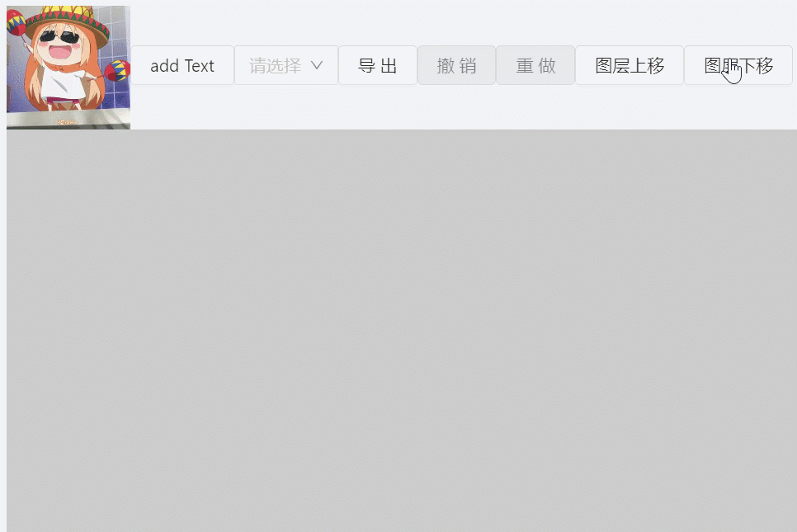This screenshot has width=797, height=532.
Task: Trigger 导出 to export the image
Action: coord(378,65)
